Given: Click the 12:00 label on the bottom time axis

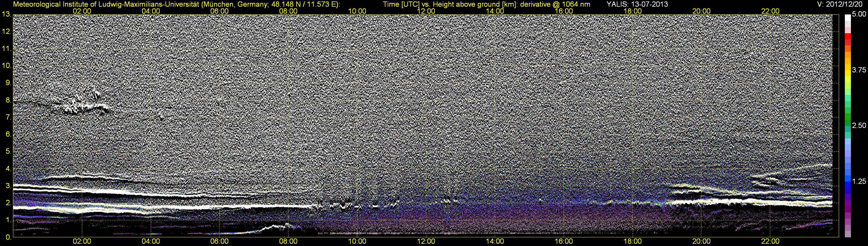Looking at the screenshot, I should 426,241.
